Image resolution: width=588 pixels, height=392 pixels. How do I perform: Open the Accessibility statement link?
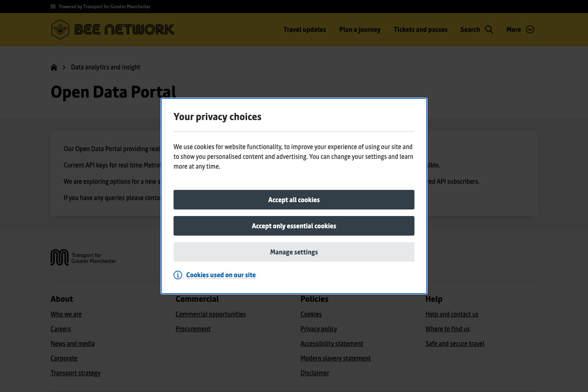click(332, 343)
